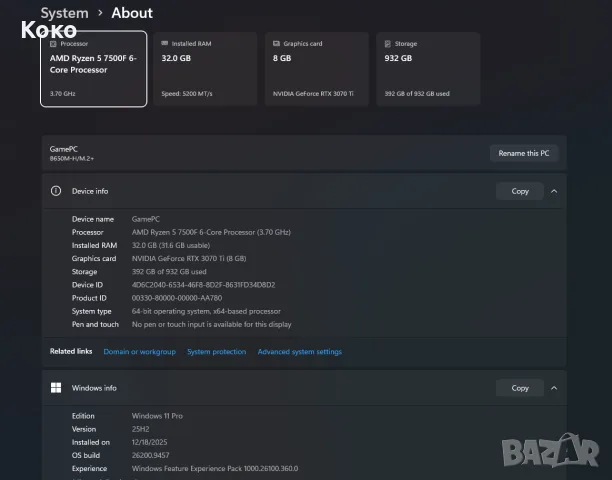This screenshot has height=480, width=612.
Task: Click the Product ID value 00330-80000-00000-AA780
Action: click(x=177, y=298)
